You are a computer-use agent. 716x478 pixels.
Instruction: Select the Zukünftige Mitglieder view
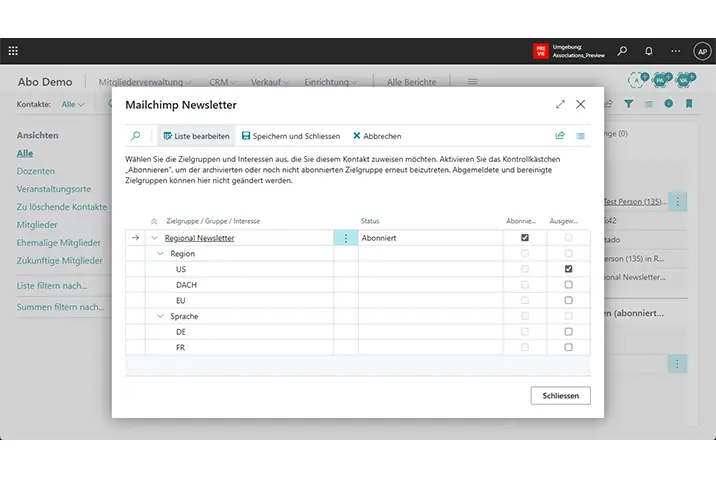59,260
